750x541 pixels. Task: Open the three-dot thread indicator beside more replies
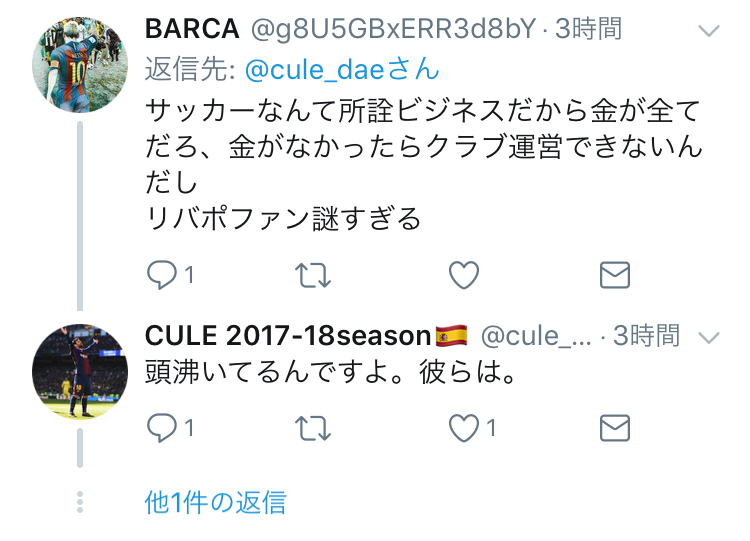(80, 502)
